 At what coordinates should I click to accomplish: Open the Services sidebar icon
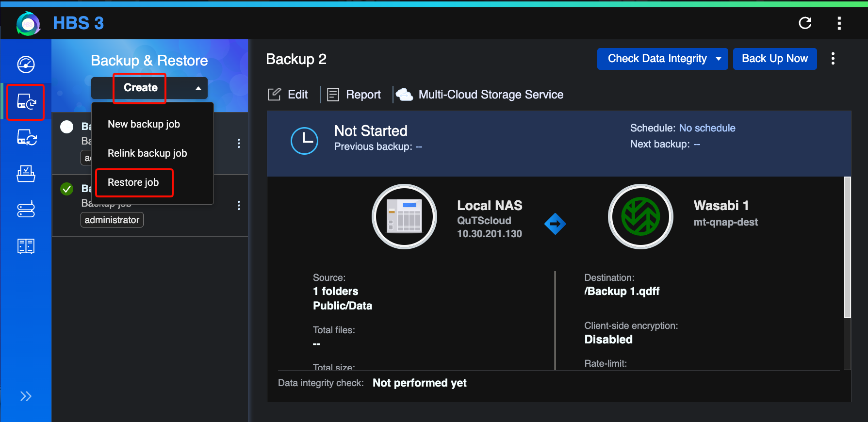[x=26, y=210]
